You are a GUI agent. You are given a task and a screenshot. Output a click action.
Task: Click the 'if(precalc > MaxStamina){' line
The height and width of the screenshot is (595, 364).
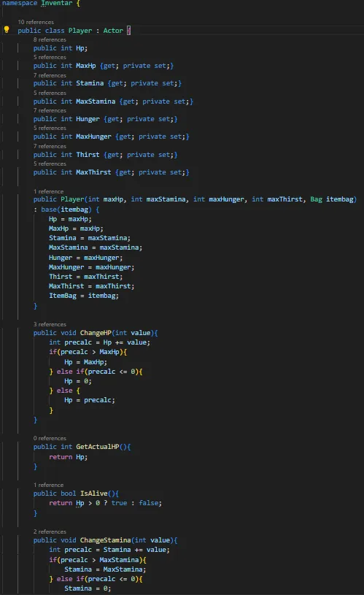[98, 560]
